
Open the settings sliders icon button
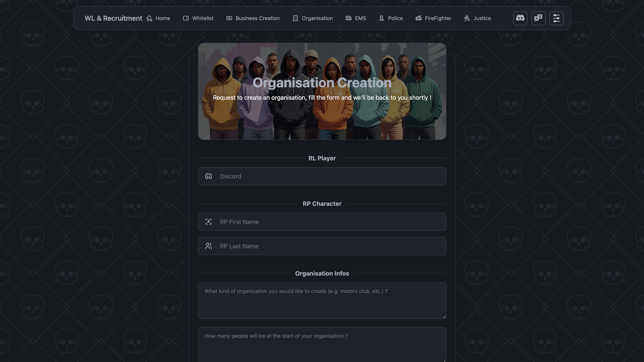(556, 18)
